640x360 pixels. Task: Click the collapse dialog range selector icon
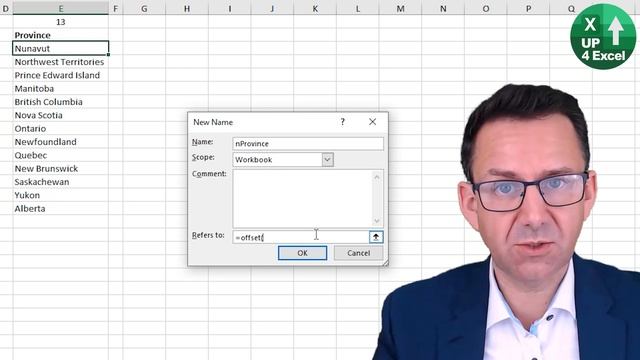click(376, 237)
